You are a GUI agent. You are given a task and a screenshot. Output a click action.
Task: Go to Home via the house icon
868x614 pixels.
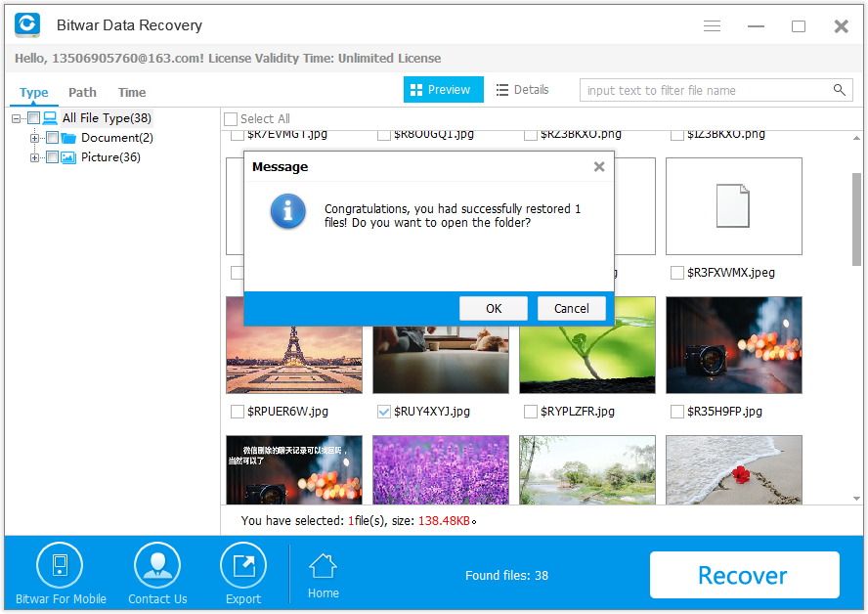[x=323, y=566]
